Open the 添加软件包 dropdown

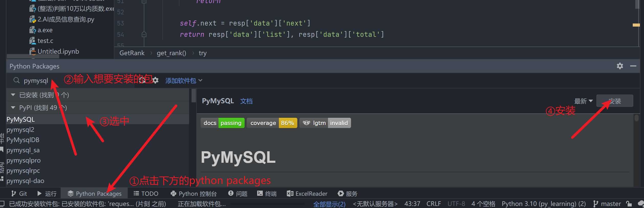pos(184,80)
